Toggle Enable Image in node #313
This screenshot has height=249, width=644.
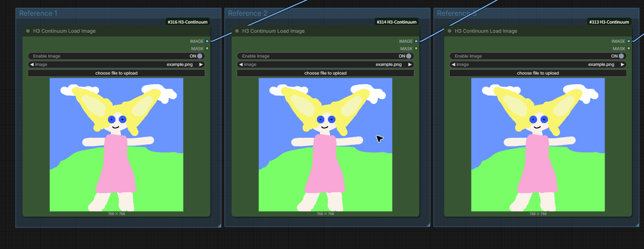(x=538, y=56)
